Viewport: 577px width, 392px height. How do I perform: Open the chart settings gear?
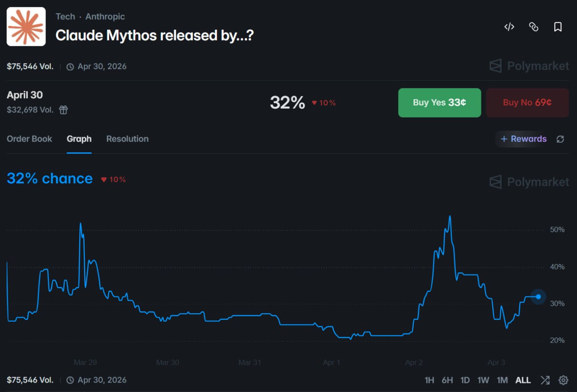point(563,380)
